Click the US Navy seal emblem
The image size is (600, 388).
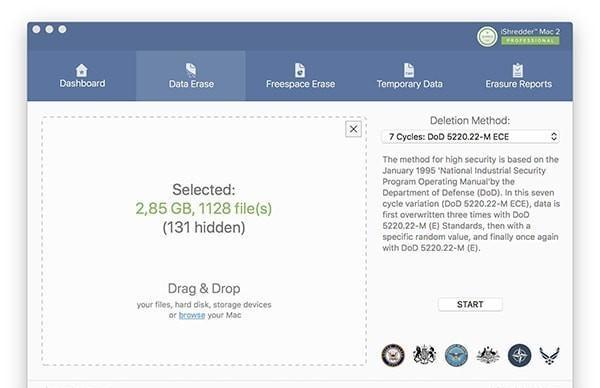(x=393, y=355)
